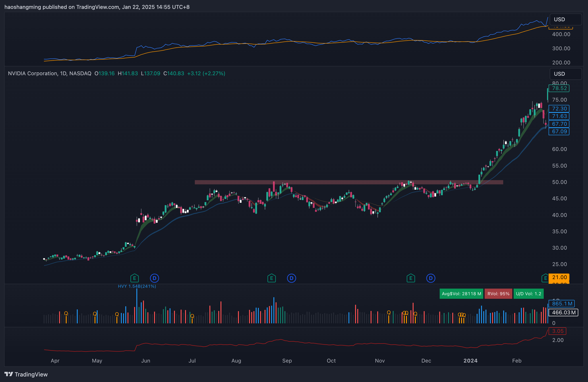This screenshot has width=588, height=382.
Task: Click the earnings E marker near June
Action: 134,278
